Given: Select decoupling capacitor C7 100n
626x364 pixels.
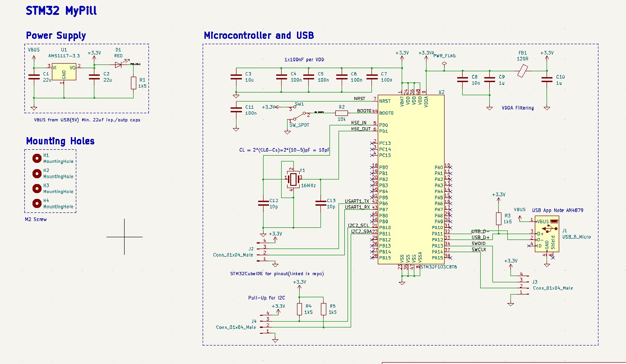Looking at the screenshot, I should [372, 77].
